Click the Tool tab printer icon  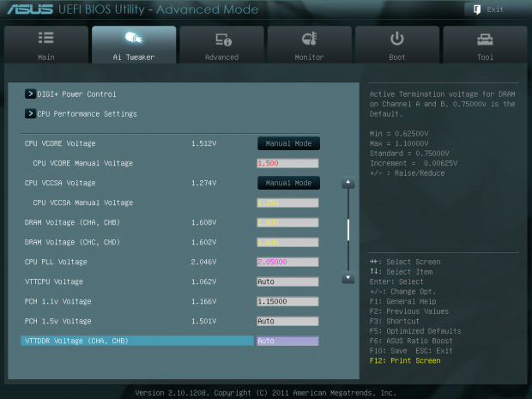tap(485, 39)
